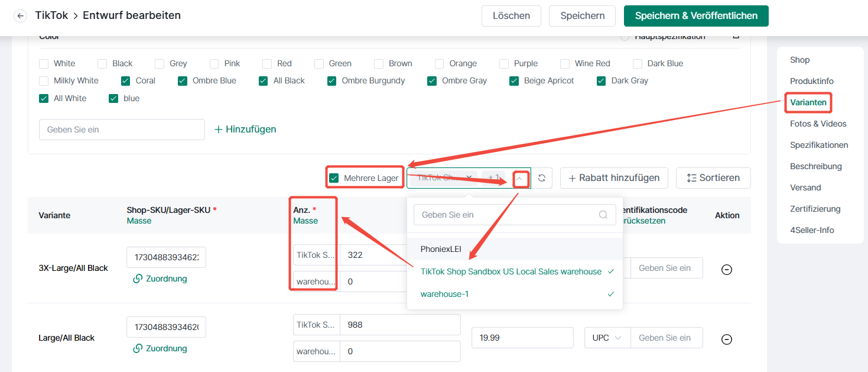Uncheck the All White checkbox
The image size is (868, 372).
coord(44,98)
